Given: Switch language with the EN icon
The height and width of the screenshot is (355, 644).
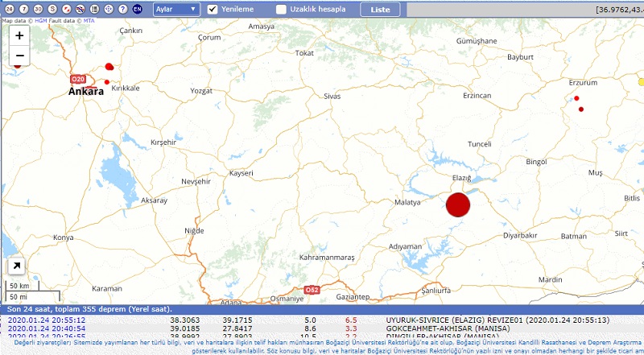Looking at the screenshot, I should (138, 9).
